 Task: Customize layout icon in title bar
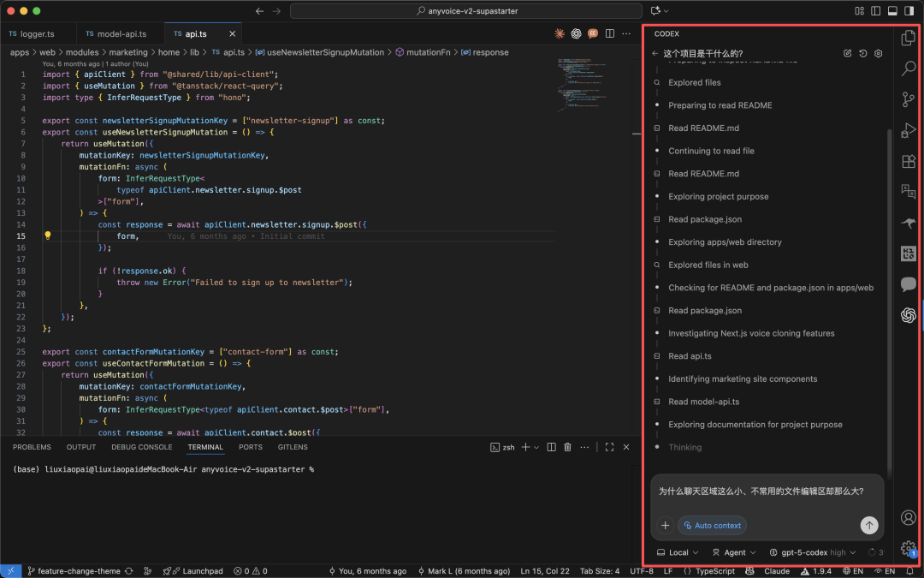[859, 10]
